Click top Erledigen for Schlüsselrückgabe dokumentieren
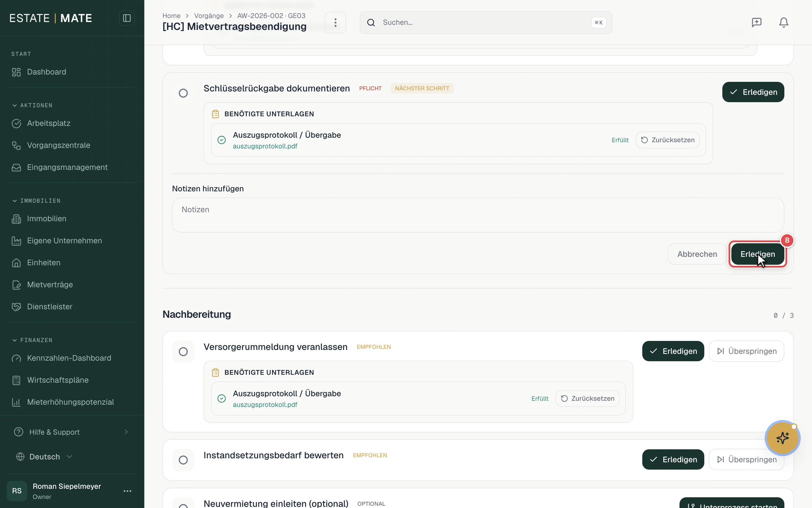This screenshot has height=508, width=812. 753,92
